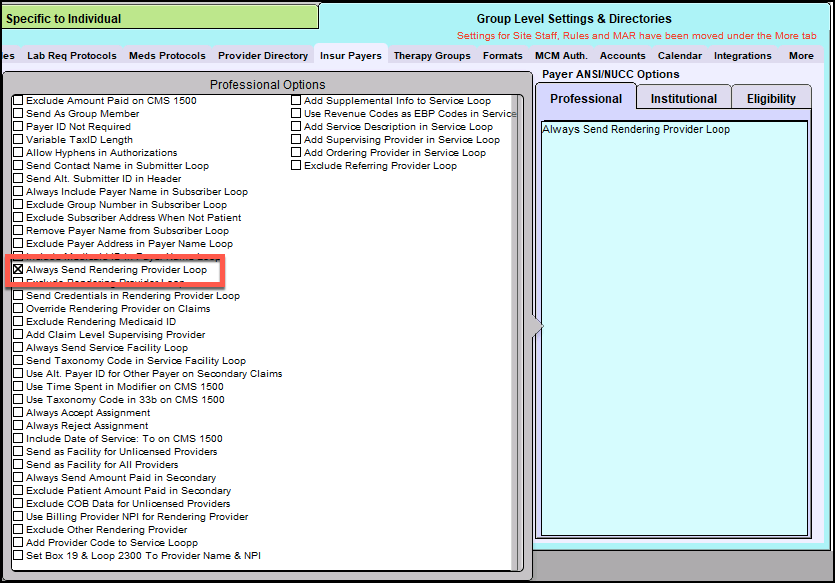The width and height of the screenshot is (835, 583).
Task: Enable Exclude Subscriber Address When Not Patient
Action: pos(18,217)
